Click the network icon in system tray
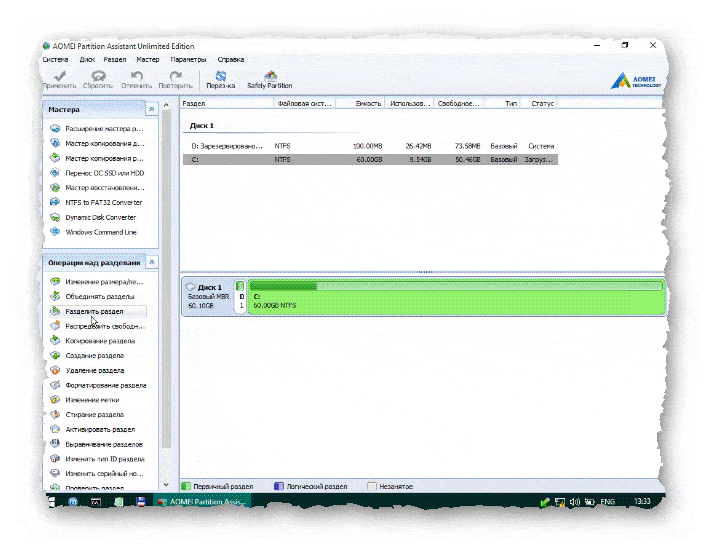 [x=559, y=502]
